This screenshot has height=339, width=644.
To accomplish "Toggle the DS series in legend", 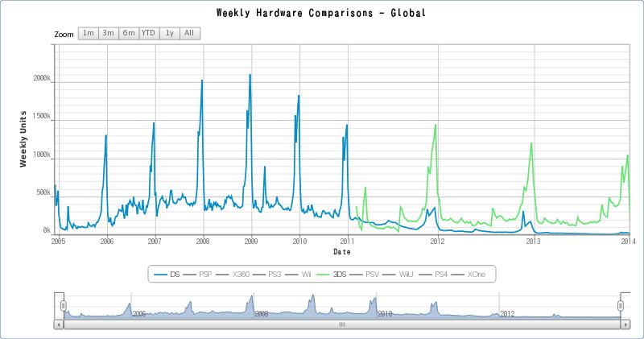I will click(167, 274).
